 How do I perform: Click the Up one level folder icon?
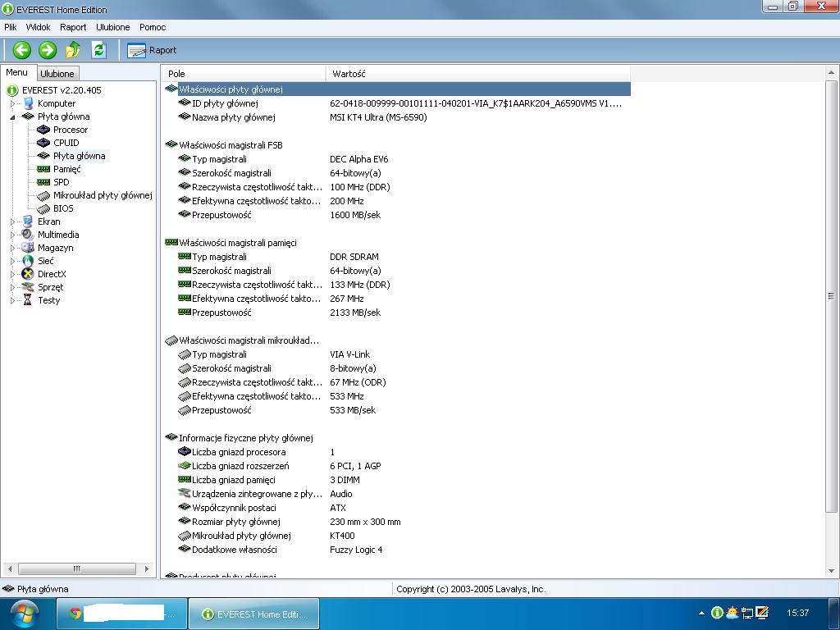pos(73,50)
